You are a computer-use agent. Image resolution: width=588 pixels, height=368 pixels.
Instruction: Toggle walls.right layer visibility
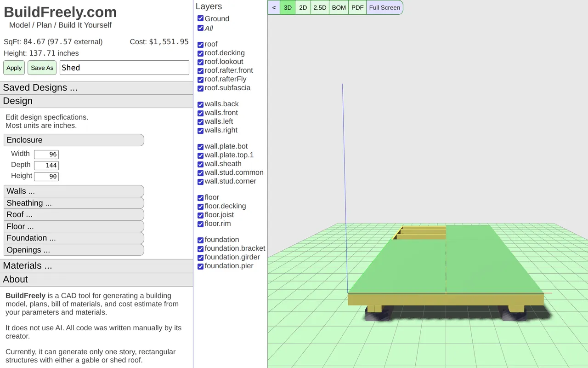click(200, 131)
